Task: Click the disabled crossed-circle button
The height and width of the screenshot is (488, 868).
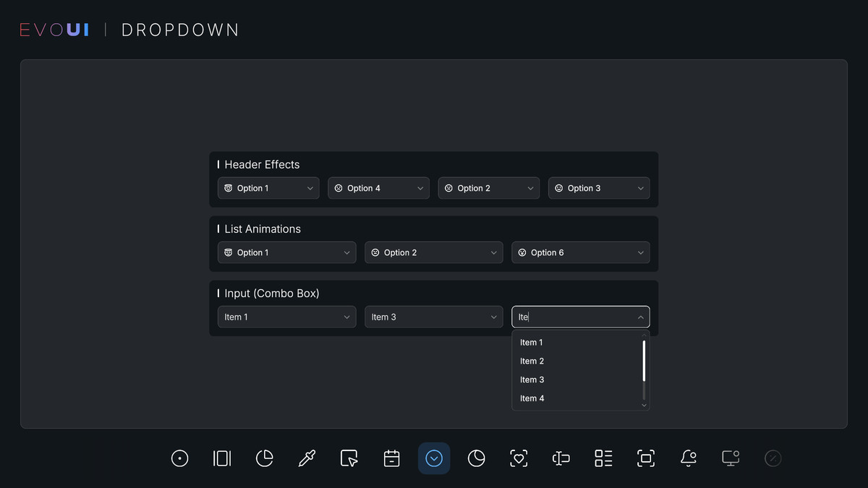Action: (773, 458)
